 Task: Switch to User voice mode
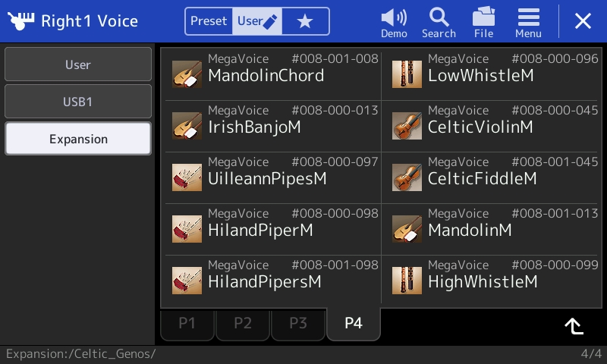(x=257, y=21)
